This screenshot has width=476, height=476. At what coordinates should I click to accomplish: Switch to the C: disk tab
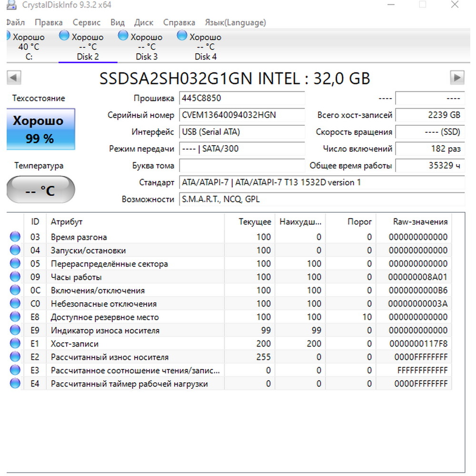[x=29, y=46]
